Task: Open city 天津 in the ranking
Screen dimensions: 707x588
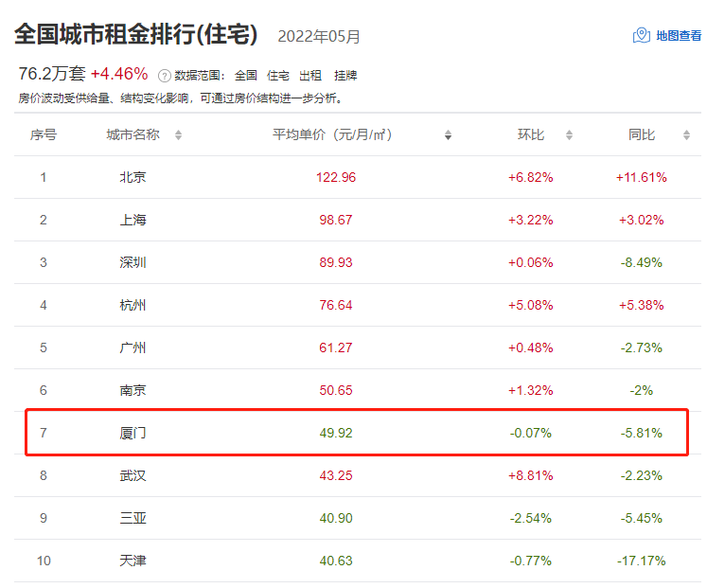Action: point(133,561)
